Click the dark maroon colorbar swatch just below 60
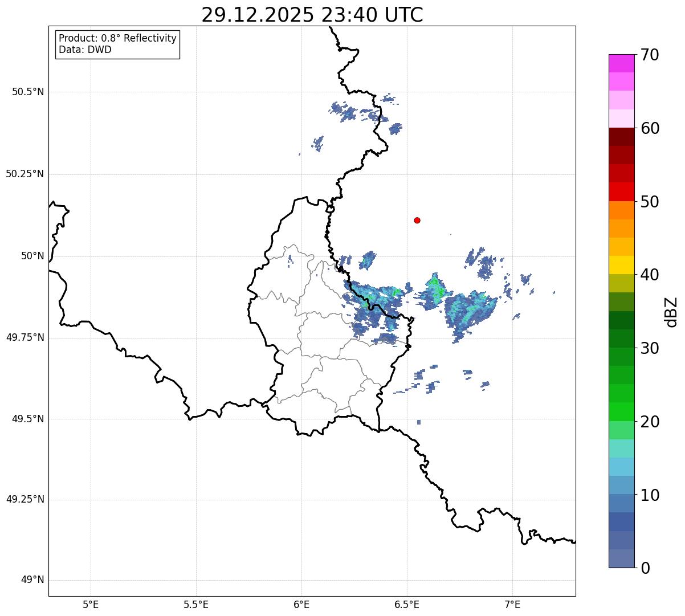Screen dimensions: 685x616 [x=621, y=137]
